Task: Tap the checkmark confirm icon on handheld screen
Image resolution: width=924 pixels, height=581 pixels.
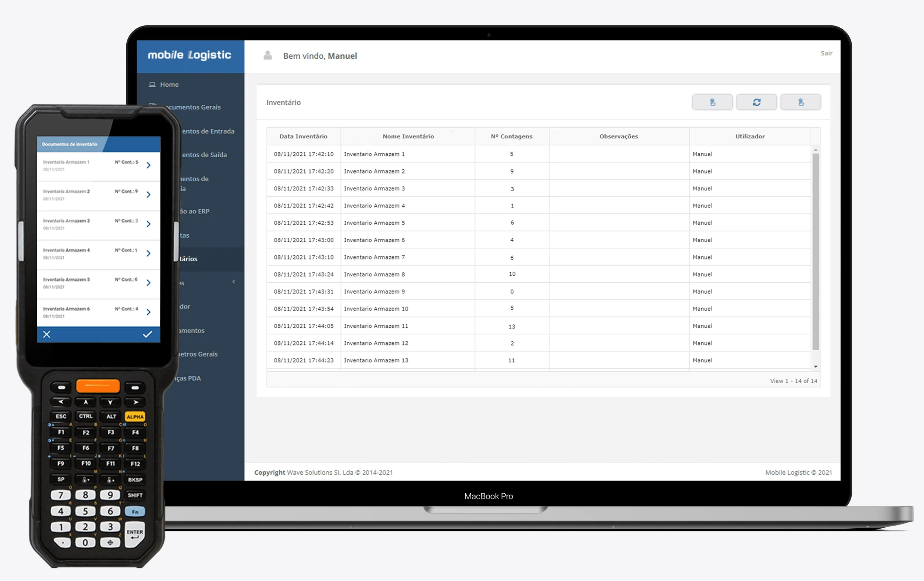Action: click(x=147, y=334)
